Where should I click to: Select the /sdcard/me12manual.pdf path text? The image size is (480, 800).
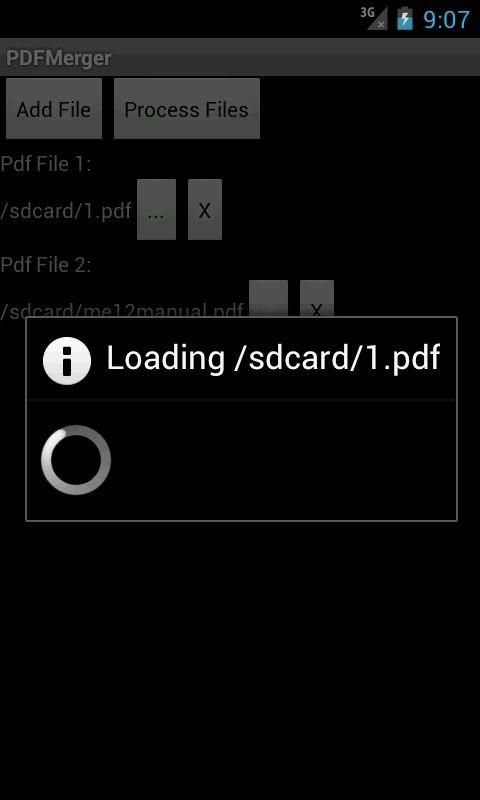122,309
